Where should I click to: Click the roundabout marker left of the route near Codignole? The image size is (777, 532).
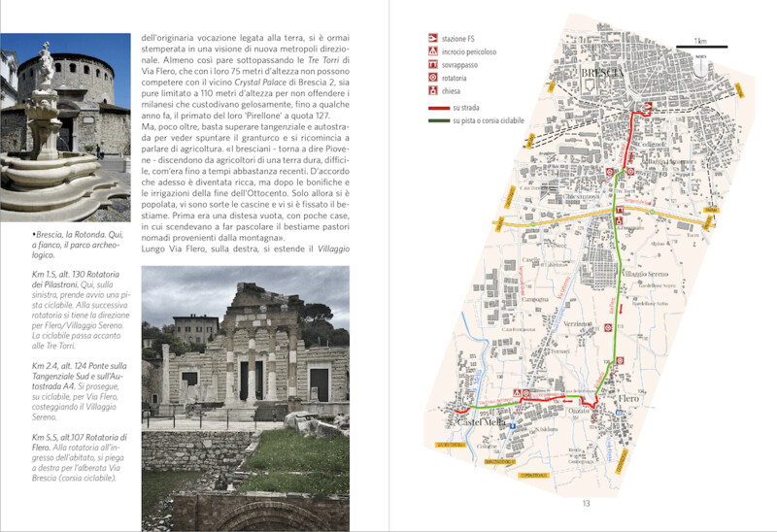610,172
